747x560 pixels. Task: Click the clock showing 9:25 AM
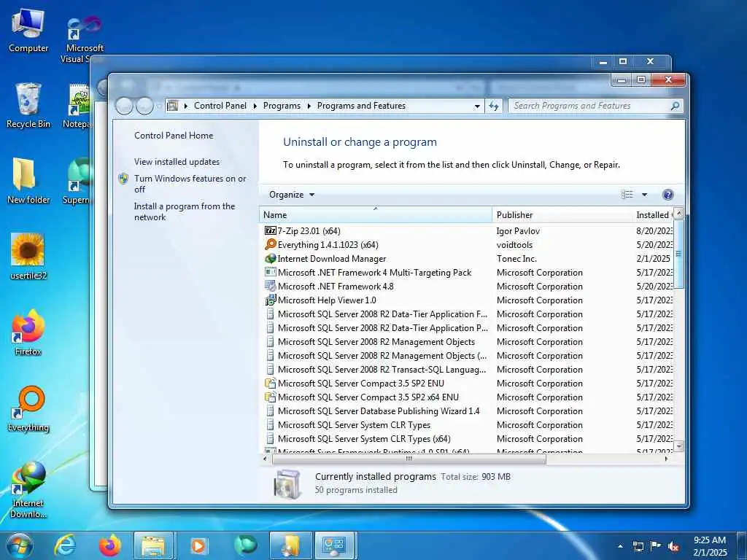pos(710,545)
